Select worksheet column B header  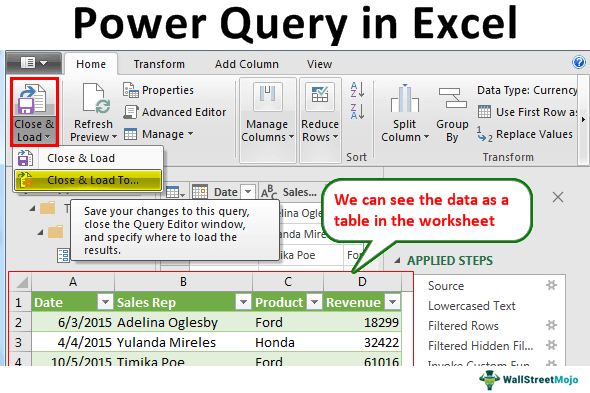point(183,282)
